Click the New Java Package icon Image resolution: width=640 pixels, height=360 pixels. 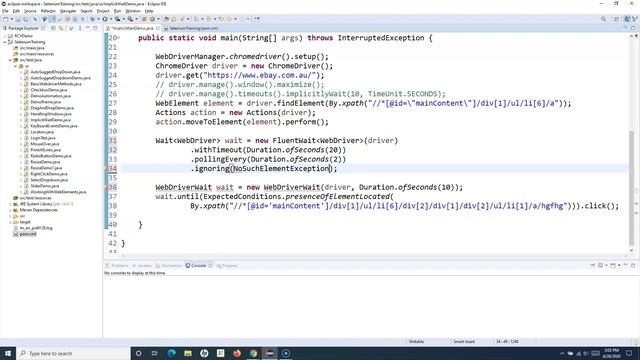click(144, 19)
